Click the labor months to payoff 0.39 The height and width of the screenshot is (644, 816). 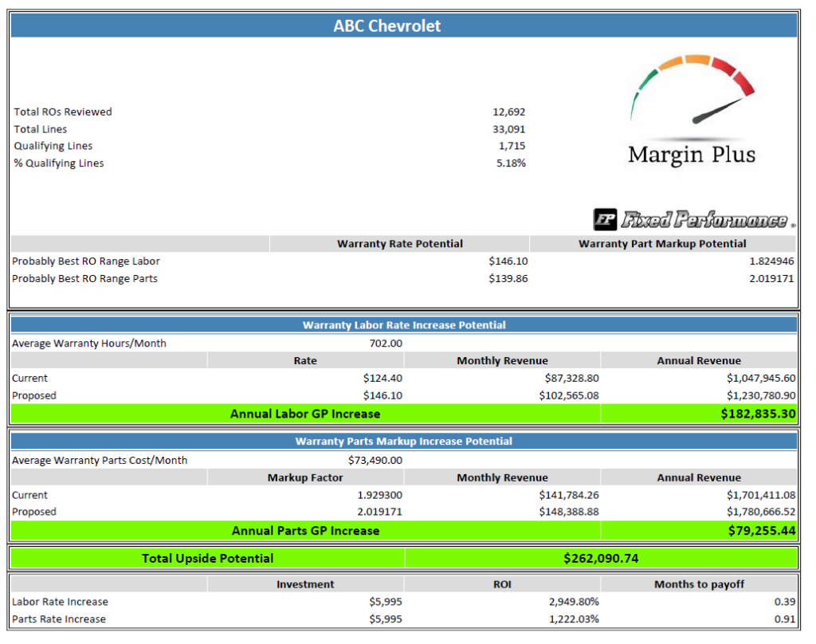coord(785,602)
